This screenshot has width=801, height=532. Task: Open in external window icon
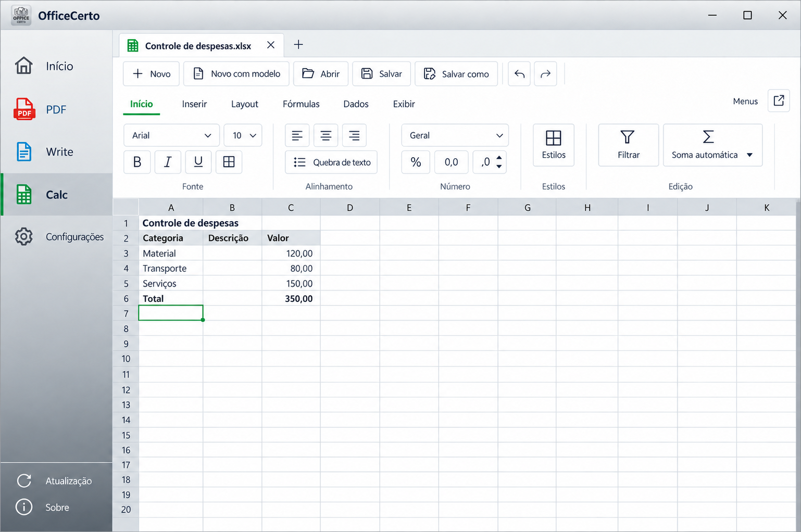click(x=779, y=101)
